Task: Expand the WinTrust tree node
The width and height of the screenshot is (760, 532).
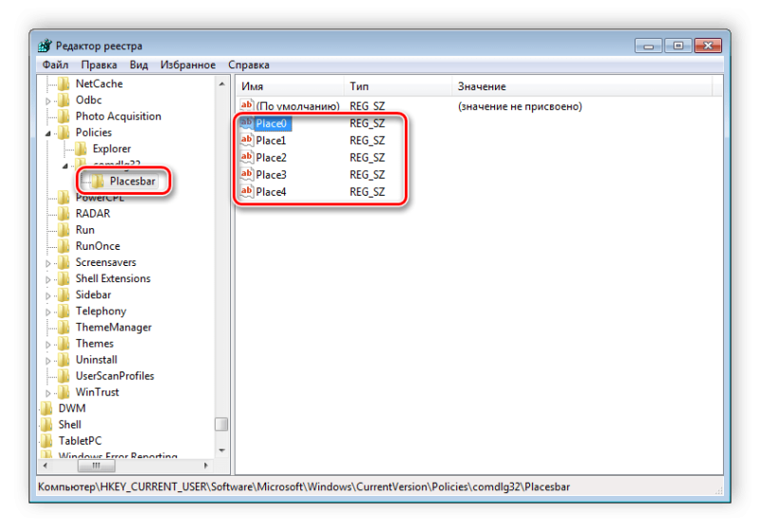Action: [48, 393]
